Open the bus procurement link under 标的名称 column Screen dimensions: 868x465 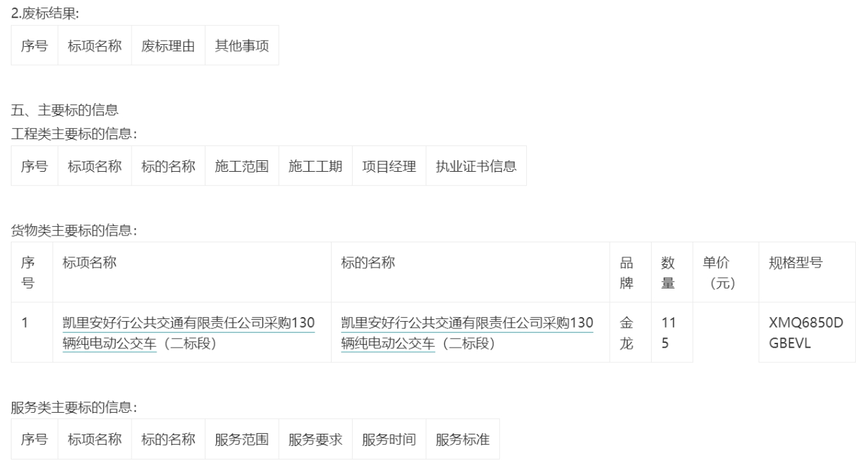click(x=467, y=333)
